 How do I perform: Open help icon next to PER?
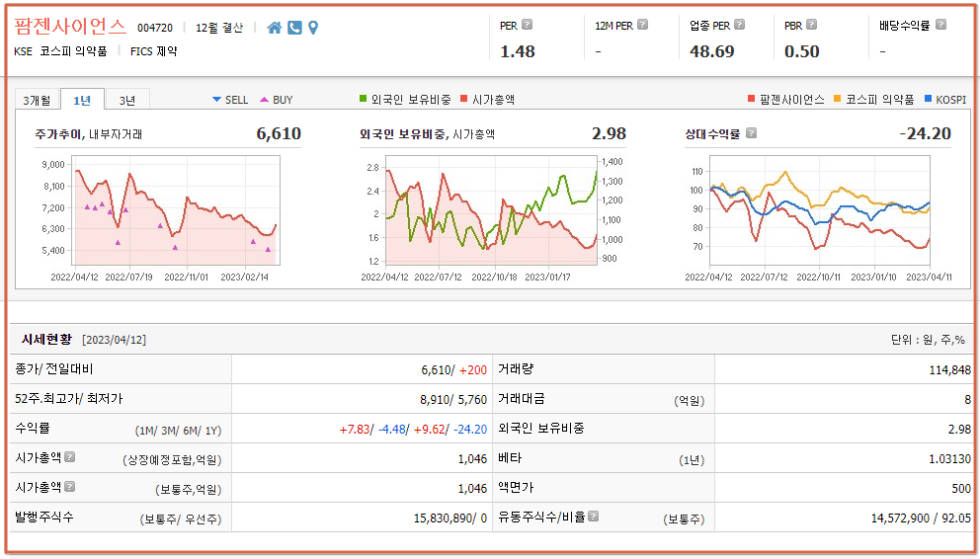(x=527, y=25)
